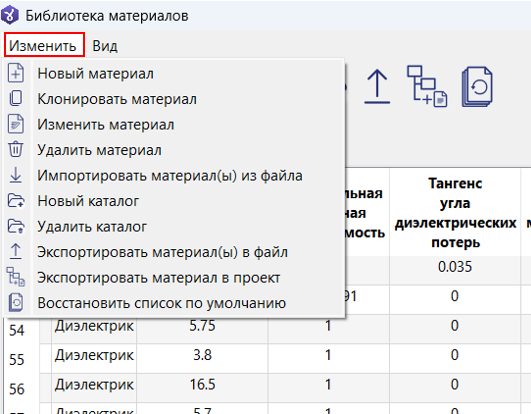Click the restore default list toolbar icon
The width and height of the screenshot is (531, 414).
(x=477, y=87)
